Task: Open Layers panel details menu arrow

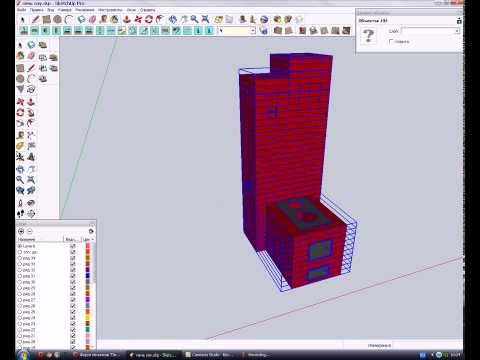Action: (91, 231)
